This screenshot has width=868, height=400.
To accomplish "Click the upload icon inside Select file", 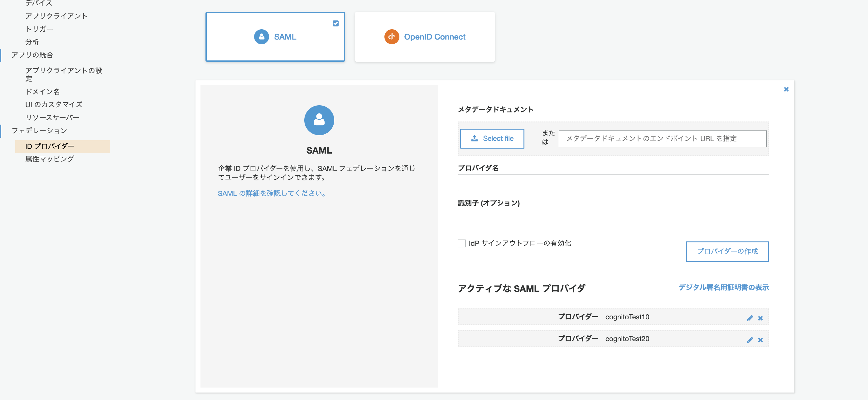I will (474, 138).
